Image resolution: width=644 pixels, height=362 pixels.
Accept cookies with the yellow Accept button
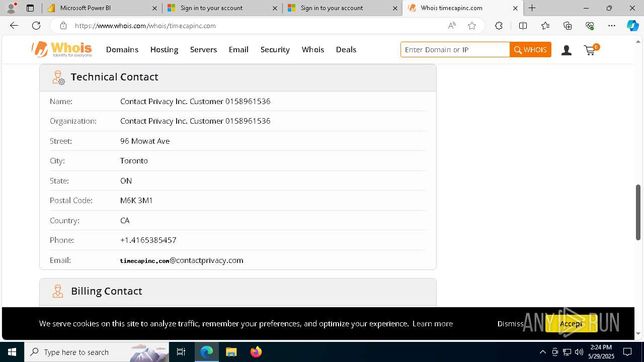pyautogui.click(x=571, y=323)
